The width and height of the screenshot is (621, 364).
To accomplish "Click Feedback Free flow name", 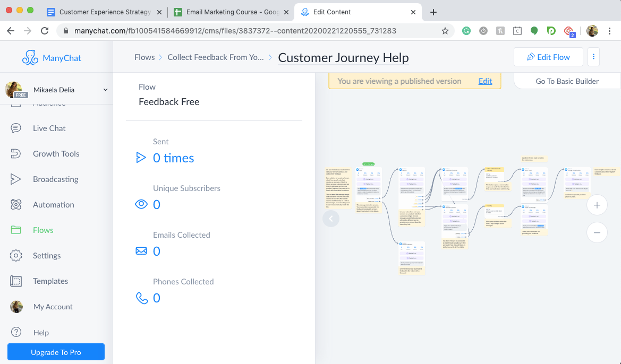I will (169, 102).
